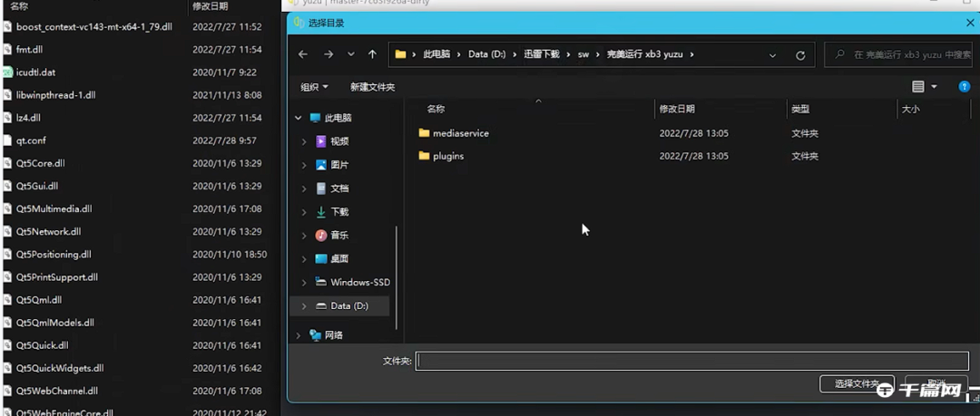Select 网络 icon in sidebar
Viewport: 980px width, 416px height.
[x=316, y=335]
